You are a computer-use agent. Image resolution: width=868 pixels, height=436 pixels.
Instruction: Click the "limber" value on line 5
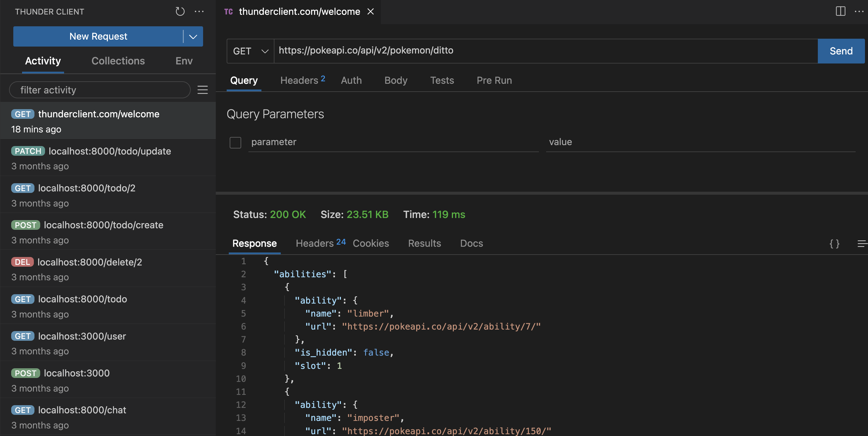click(x=368, y=314)
